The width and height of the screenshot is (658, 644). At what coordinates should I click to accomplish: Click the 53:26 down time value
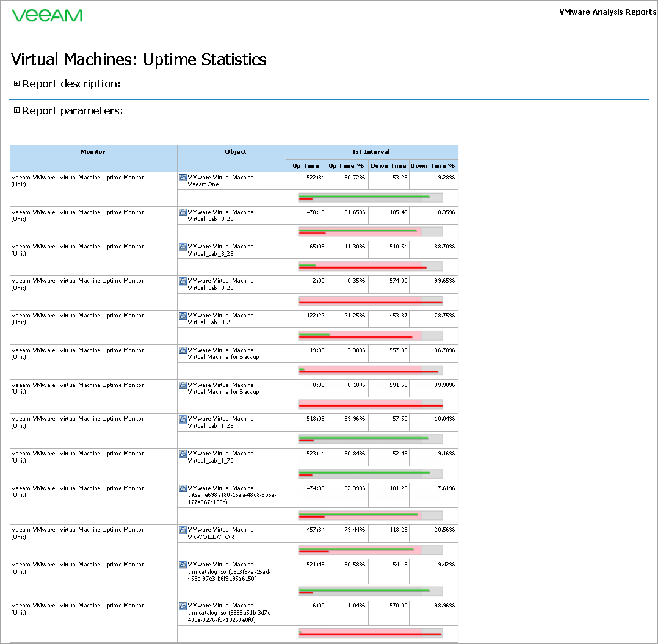tap(400, 178)
